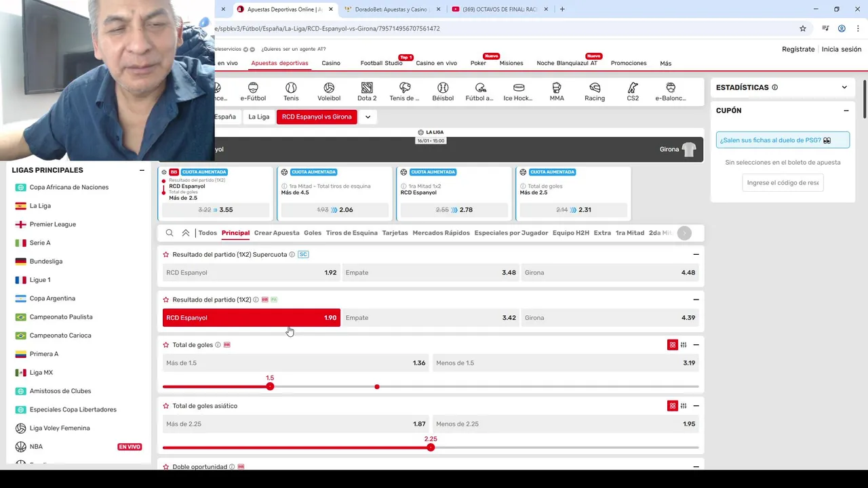Expand the Estadísticas panel

844,87
